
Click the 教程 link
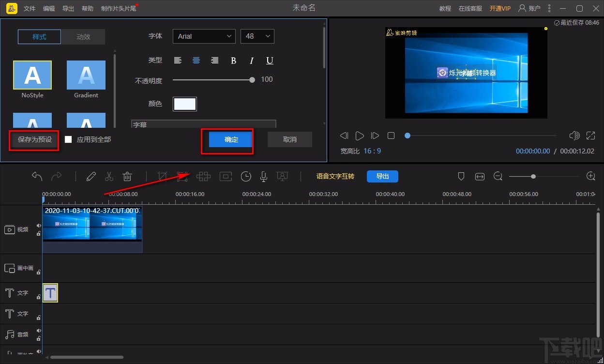pyautogui.click(x=445, y=9)
